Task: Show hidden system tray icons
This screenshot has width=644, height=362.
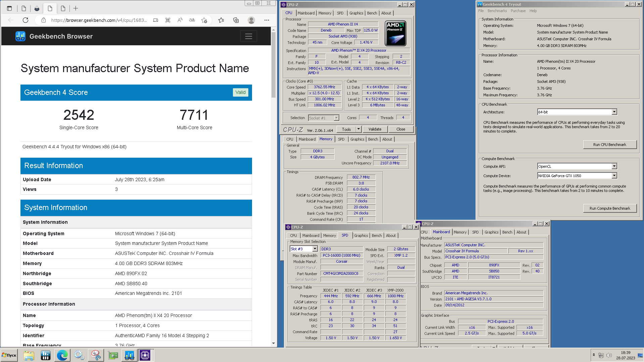Action: (594, 355)
